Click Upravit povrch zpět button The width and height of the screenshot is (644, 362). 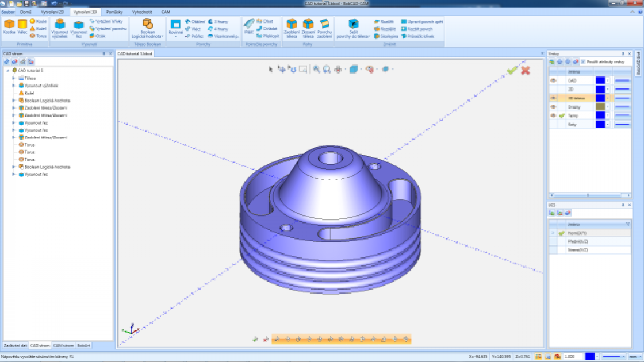(x=422, y=21)
